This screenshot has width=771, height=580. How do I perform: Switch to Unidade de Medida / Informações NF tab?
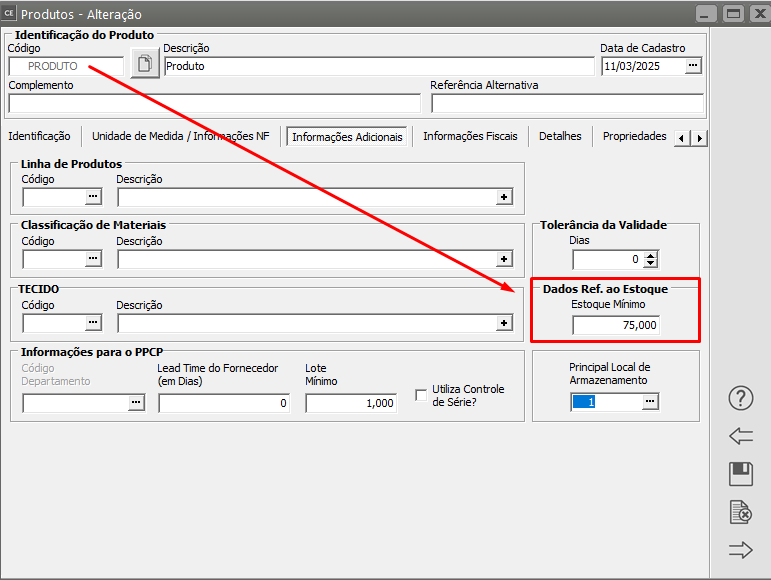tap(180, 137)
